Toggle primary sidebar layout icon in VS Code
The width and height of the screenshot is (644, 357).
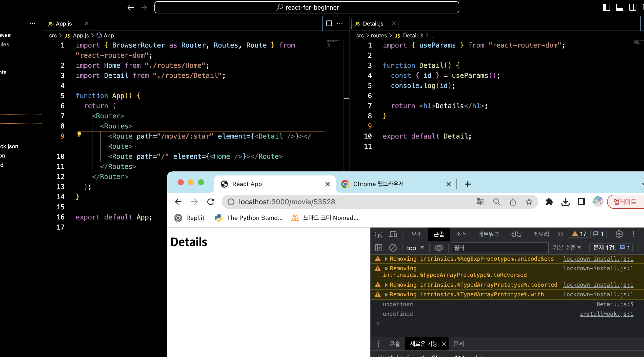click(x=606, y=7)
